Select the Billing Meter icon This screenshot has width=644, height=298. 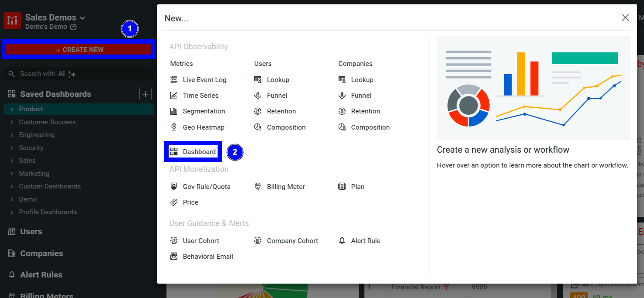(258, 186)
